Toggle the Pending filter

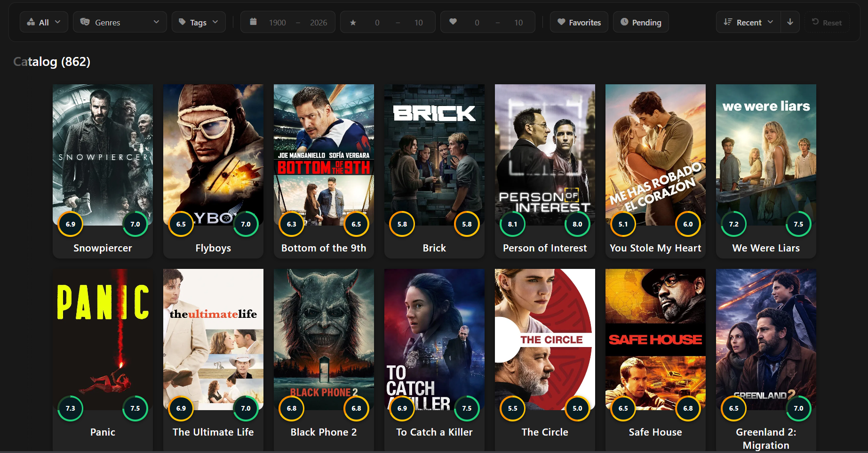point(641,22)
